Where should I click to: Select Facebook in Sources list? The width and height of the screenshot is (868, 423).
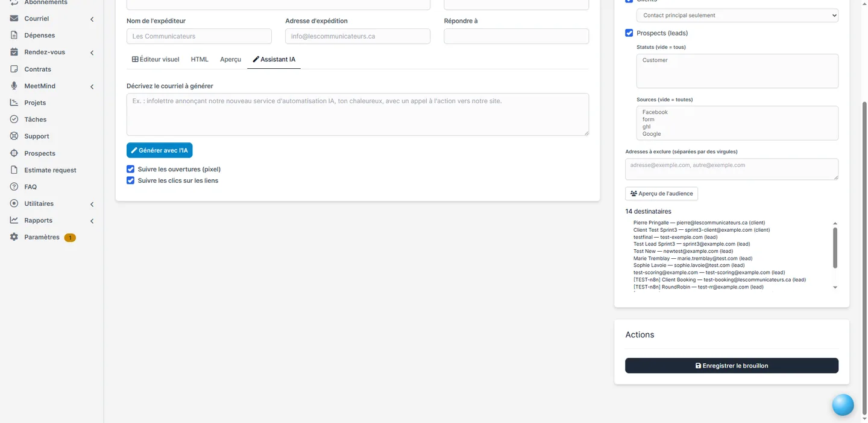(x=655, y=112)
